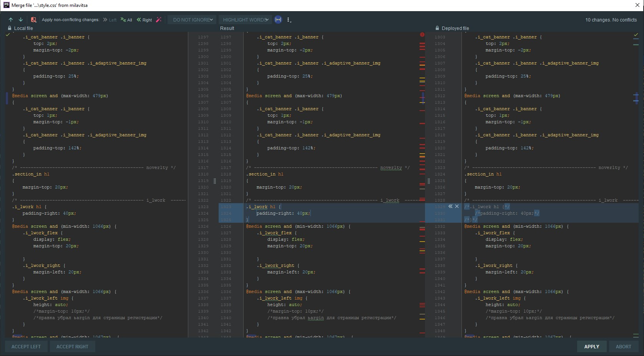Click the red error indicator in Result pane
The height and width of the screenshot is (356, 644).
pos(422,35)
